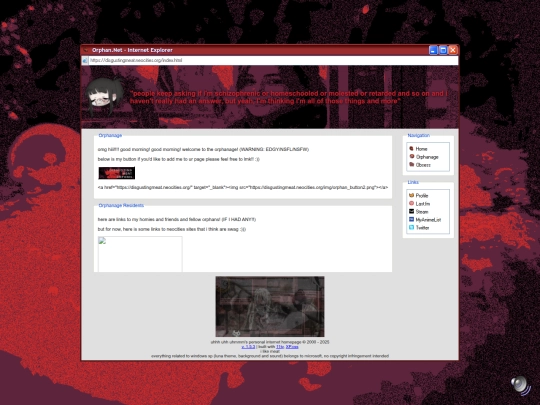This screenshot has width=540, height=405.
Task: Click the Profile cat icon in Links
Action: click(x=411, y=195)
